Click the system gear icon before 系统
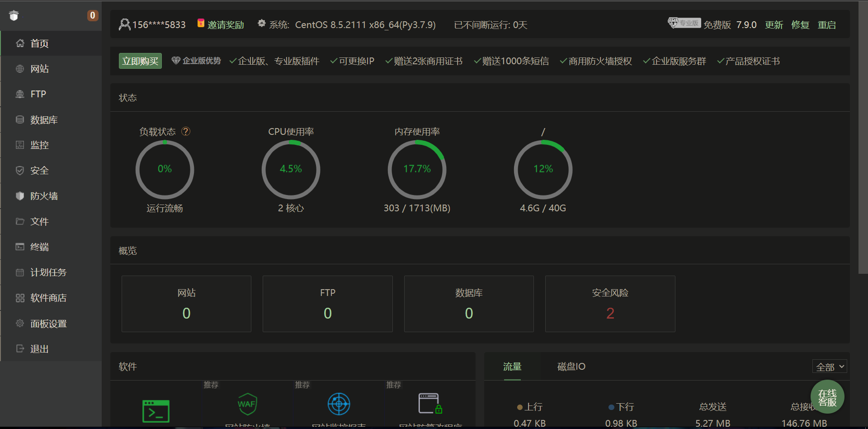 pos(262,24)
